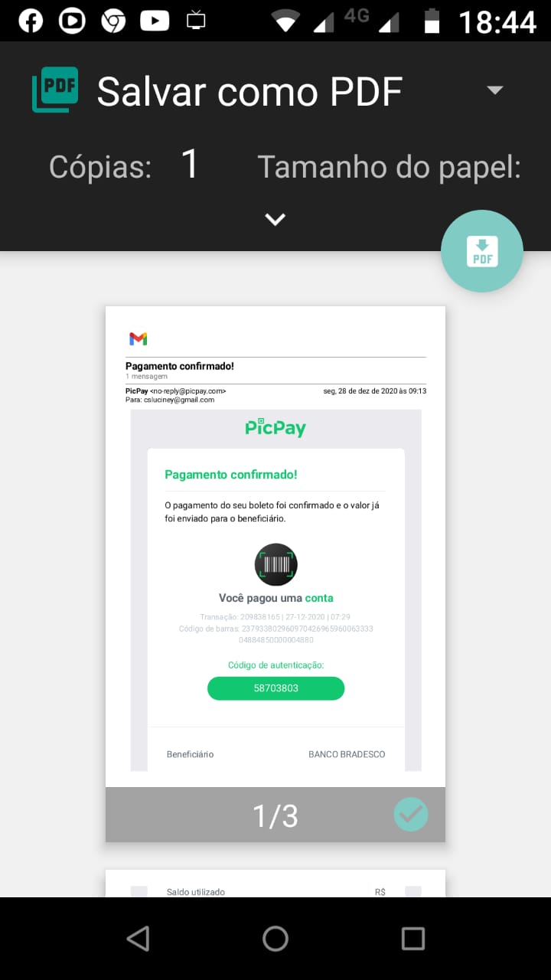This screenshot has height=980, width=551.
Task: Tap the 1/3 page indicator bar
Action: tap(275, 815)
